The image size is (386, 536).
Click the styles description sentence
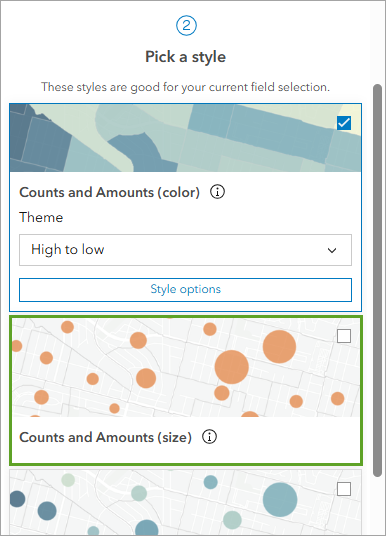point(185,87)
